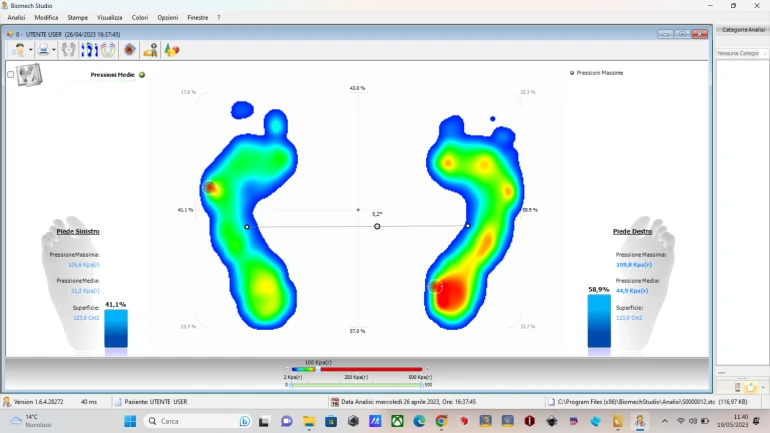Open the Nessuna Categoria dropdown
This screenshot has height=433, width=770.
[x=741, y=53]
